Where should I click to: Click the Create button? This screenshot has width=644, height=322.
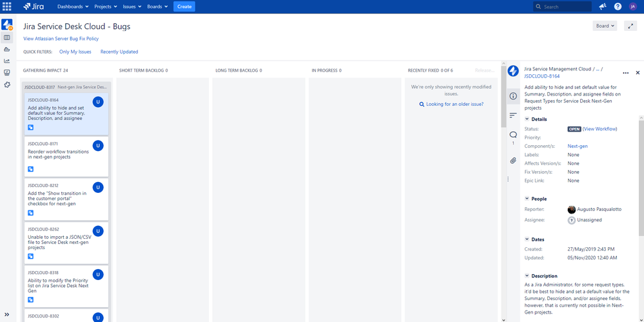[x=184, y=6]
